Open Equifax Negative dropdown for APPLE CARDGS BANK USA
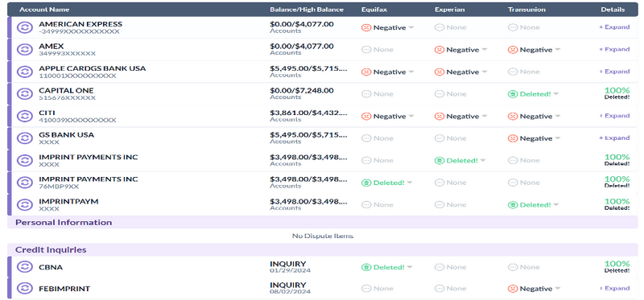This screenshot has width=644, height=300. 411,72
